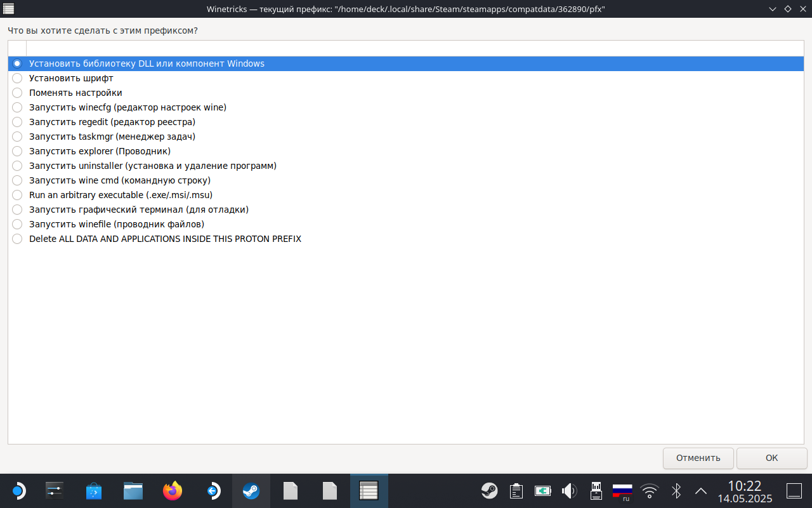Click the blank document taskbar icon beside the Steam icon
The width and height of the screenshot is (812, 508).
point(291,491)
